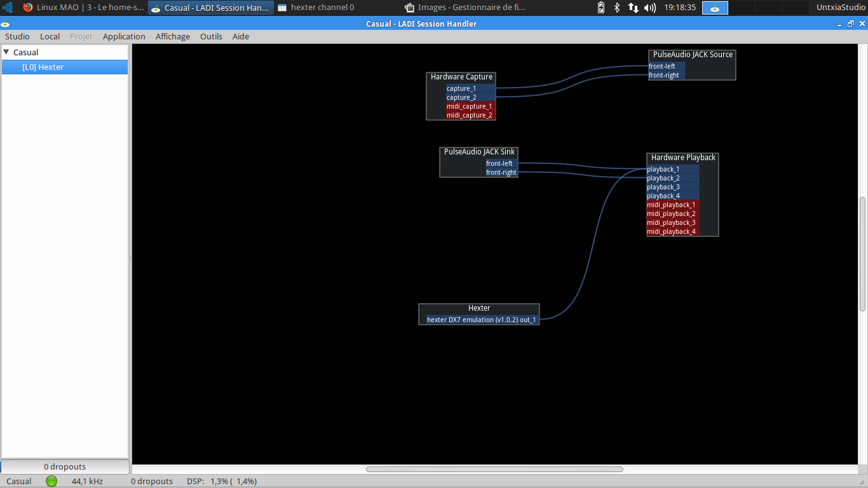Image resolution: width=868 pixels, height=488 pixels.
Task: Open the Aide menu
Action: [x=241, y=36]
